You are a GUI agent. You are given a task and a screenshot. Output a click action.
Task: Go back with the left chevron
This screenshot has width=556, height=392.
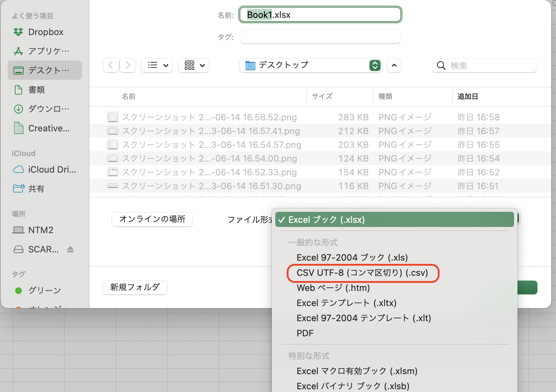tap(111, 65)
